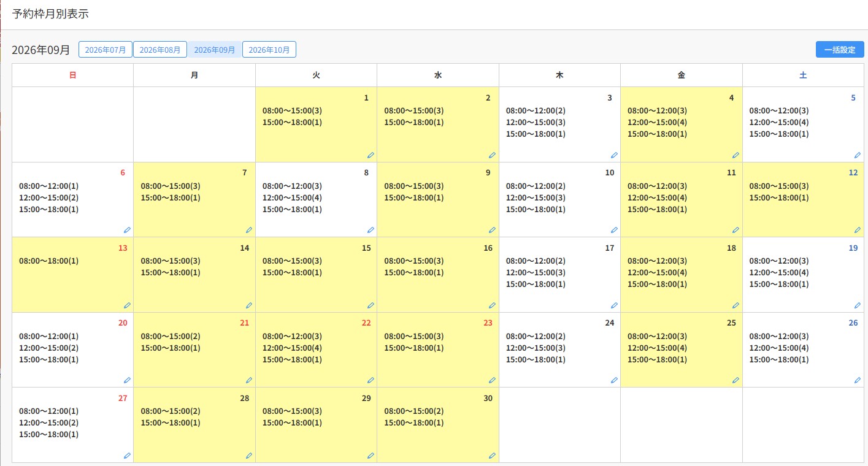The image size is (868, 466).
Task: Select the 08:00～18:00(1) slot on September 13
Action: 49,261
